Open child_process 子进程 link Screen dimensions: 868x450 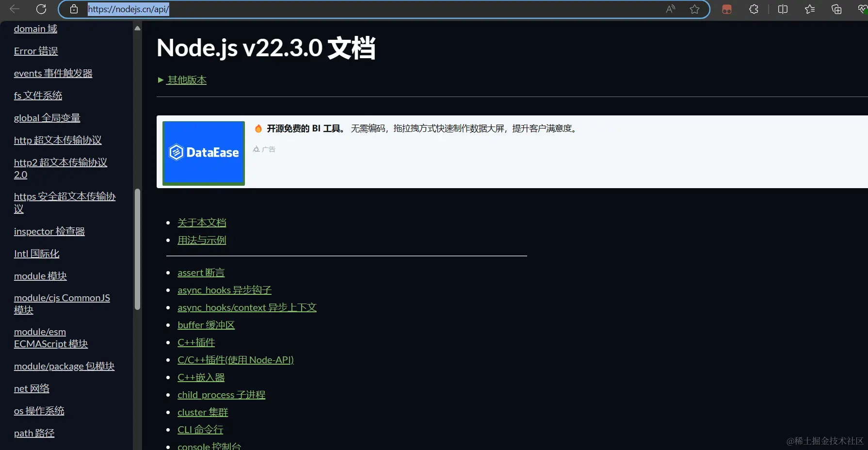pos(221,395)
